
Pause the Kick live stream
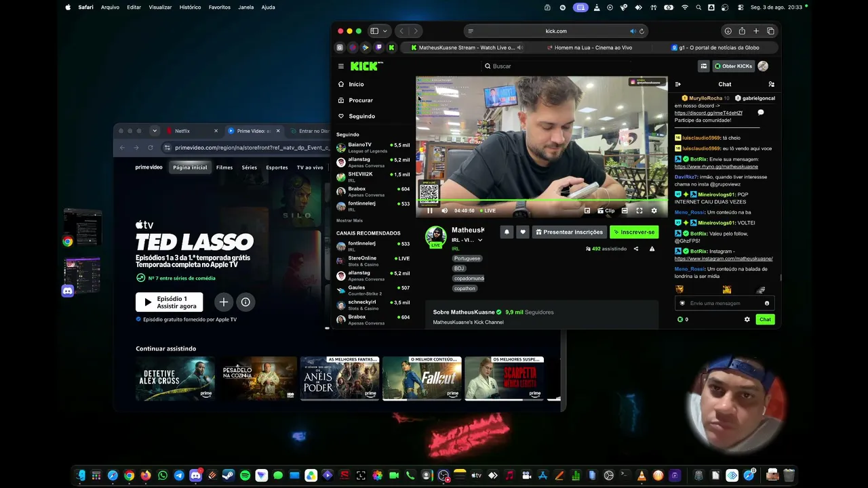point(430,211)
